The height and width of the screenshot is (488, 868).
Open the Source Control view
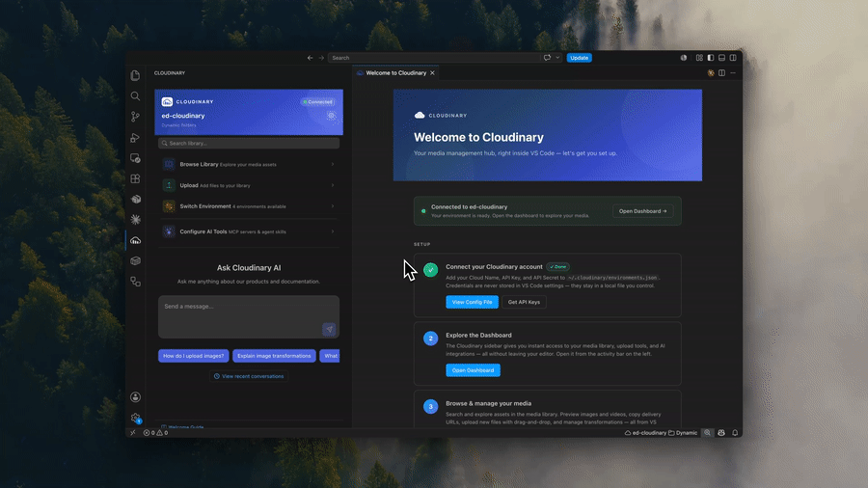(135, 117)
